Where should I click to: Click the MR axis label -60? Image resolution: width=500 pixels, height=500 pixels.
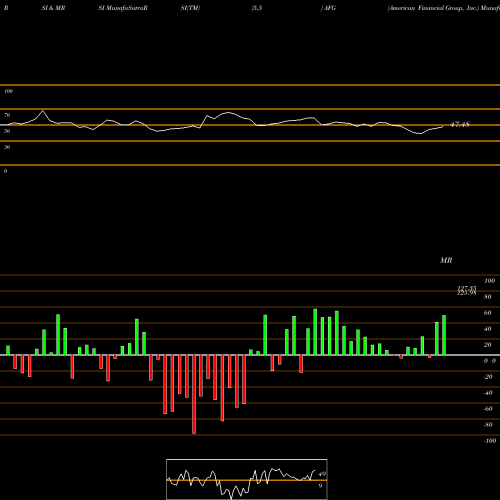click(488, 409)
